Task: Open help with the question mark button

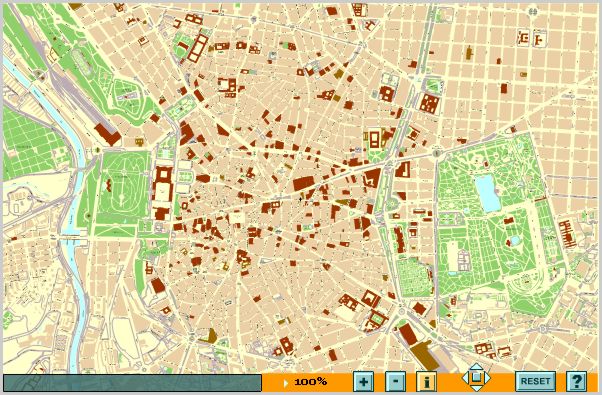Action: [577, 382]
